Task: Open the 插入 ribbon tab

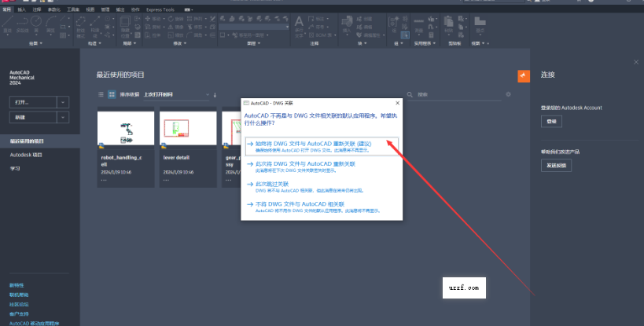Action: coord(21,9)
